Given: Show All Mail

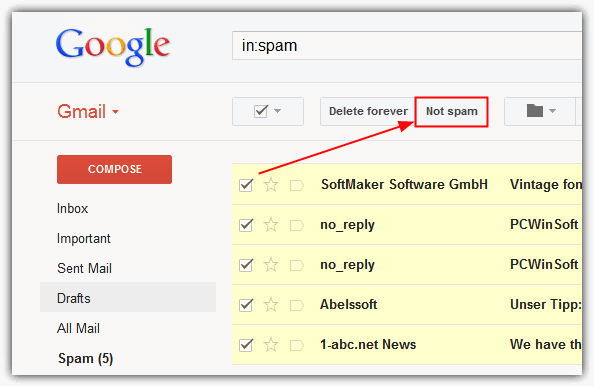Looking at the screenshot, I should click(78, 328).
